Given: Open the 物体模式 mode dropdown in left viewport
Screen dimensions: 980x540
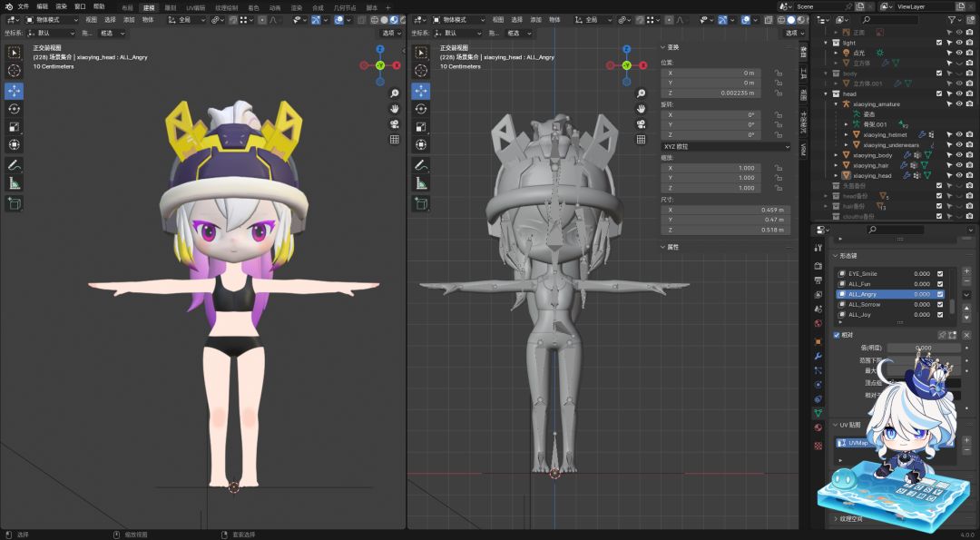Looking at the screenshot, I should tap(52, 20).
